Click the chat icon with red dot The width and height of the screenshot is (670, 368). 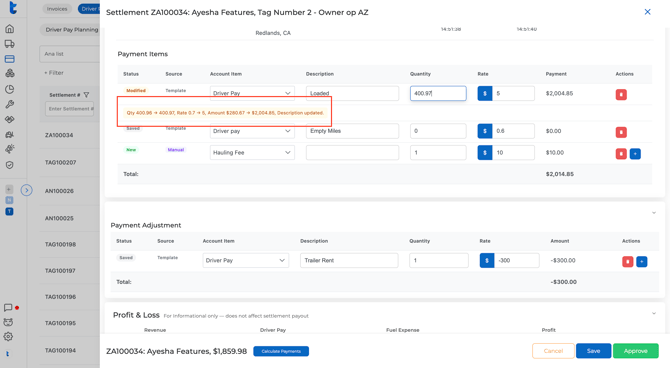click(x=8, y=308)
